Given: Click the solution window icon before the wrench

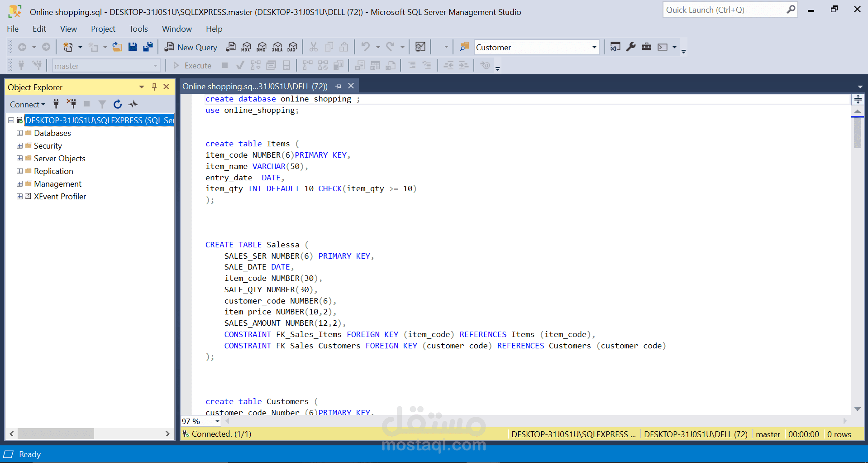Looking at the screenshot, I should (x=615, y=47).
